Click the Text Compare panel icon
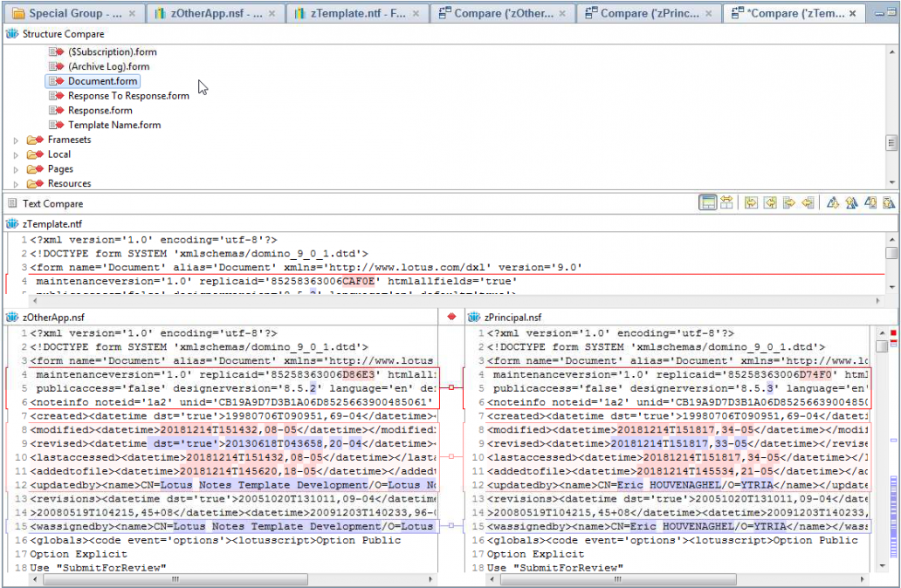 [x=12, y=203]
